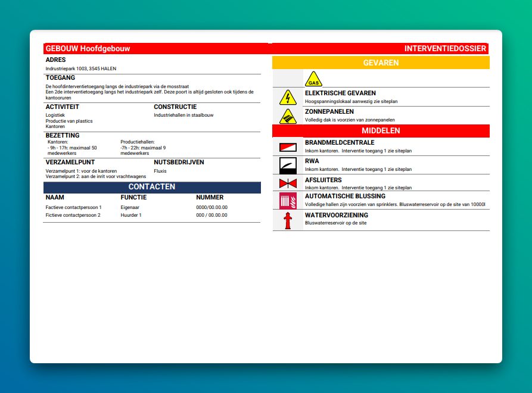Click the GEBOUW Hoofdgebouw title

(88, 49)
